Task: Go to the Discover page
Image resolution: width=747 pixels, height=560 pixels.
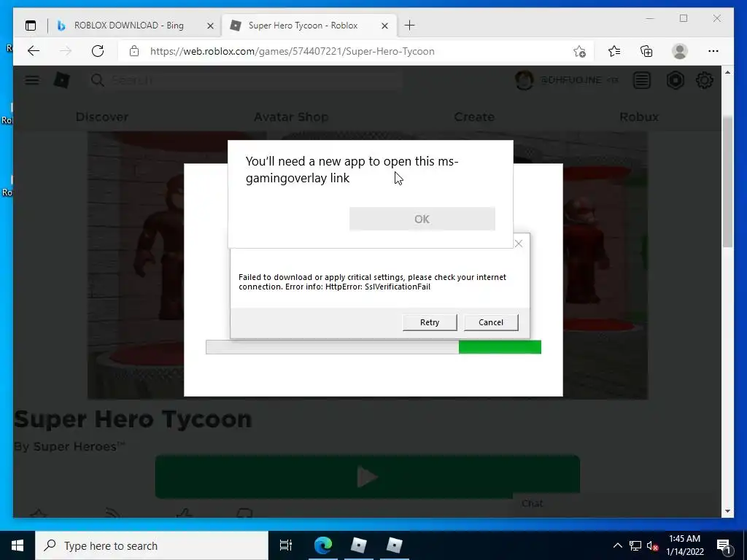Action: [x=102, y=117]
